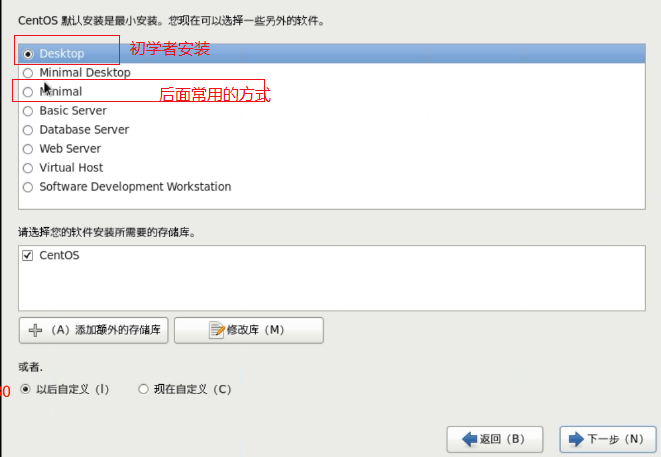Select the Desktop radio button
Viewport: 661px width, 457px height.
pos(28,54)
